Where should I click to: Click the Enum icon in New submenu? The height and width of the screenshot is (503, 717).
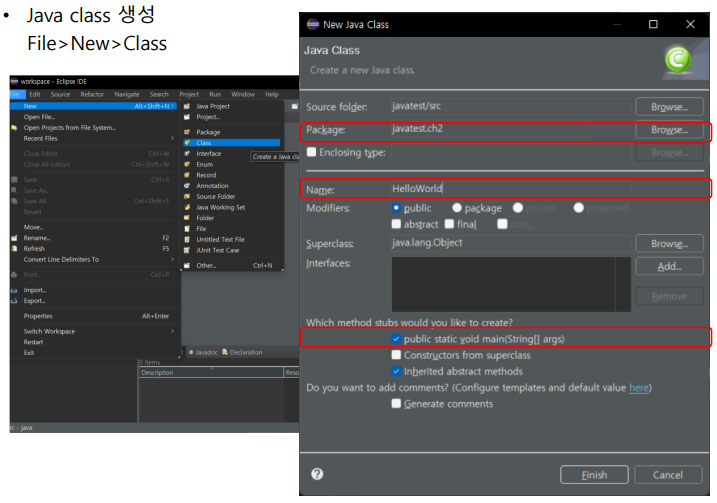pyautogui.click(x=187, y=164)
